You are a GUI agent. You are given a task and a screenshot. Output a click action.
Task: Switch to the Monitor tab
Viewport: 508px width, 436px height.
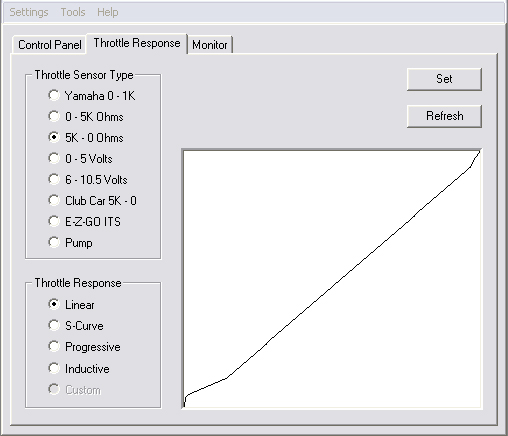[210, 45]
